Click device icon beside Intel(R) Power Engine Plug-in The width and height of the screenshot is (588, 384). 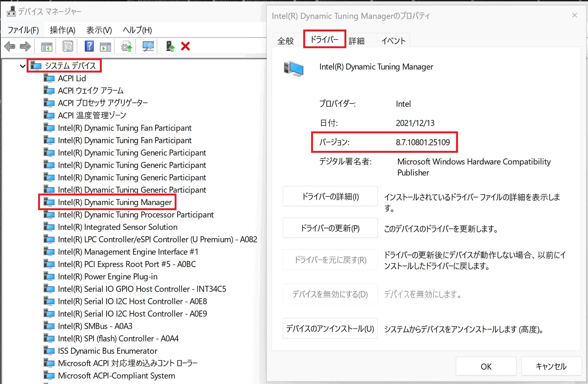(49, 276)
